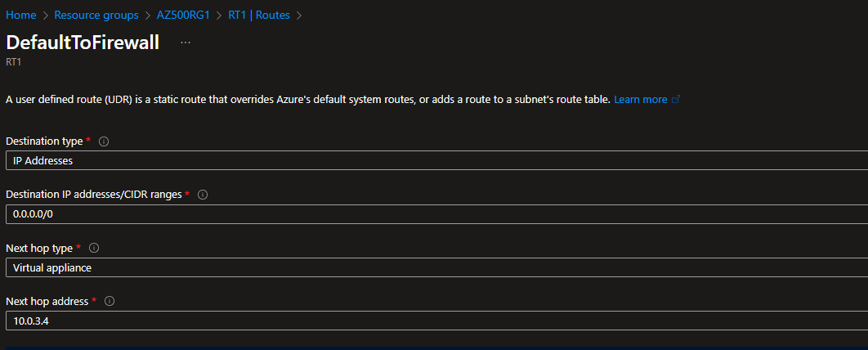Click the Next hop address field label
868x350 pixels.
coord(47,301)
